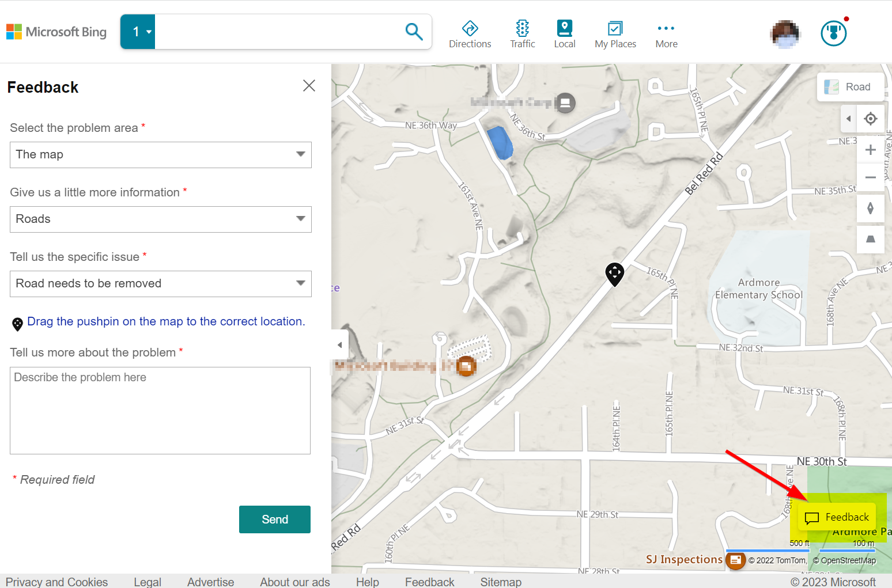Viewport: 892px width, 588px height.
Task: Expand the problem area dropdown
Action: pos(161,155)
